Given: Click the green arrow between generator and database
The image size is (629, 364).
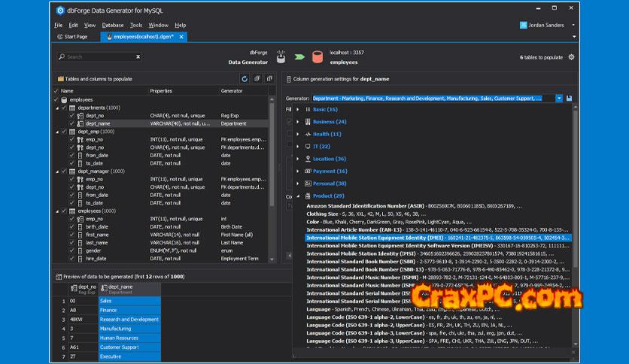Looking at the screenshot, I should coord(299,57).
